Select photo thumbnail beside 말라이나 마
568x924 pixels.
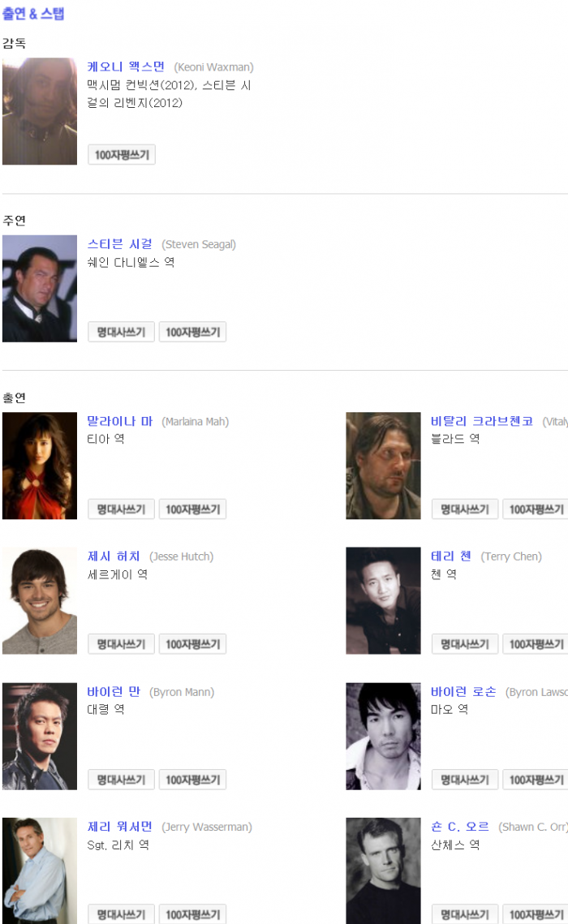tap(40, 466)
